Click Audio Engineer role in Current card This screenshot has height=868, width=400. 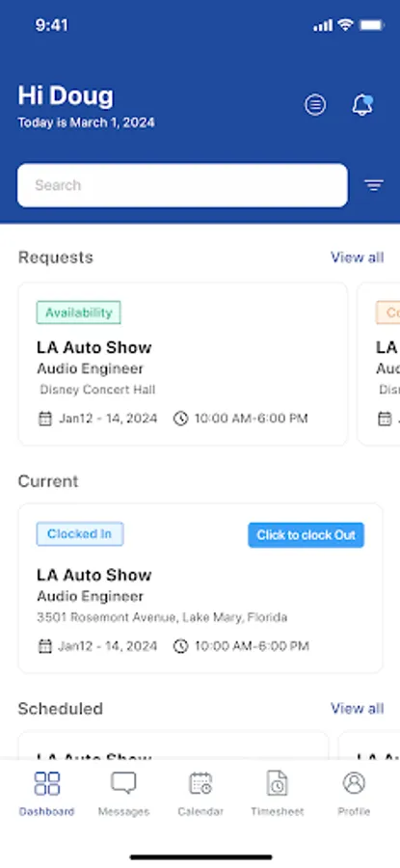point(91,596)
